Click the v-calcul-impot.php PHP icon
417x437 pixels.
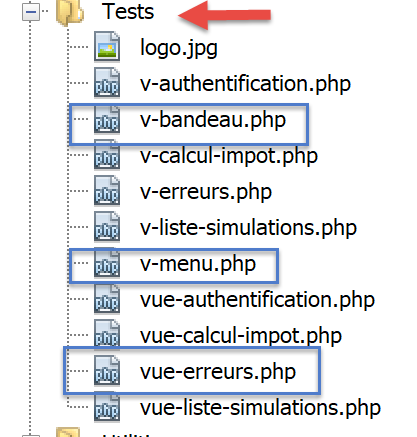click(107, 155)
